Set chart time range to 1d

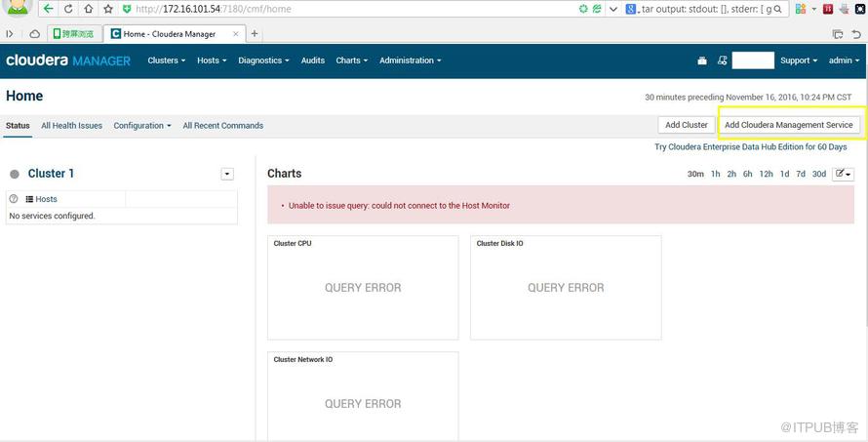tap(785, 174)
